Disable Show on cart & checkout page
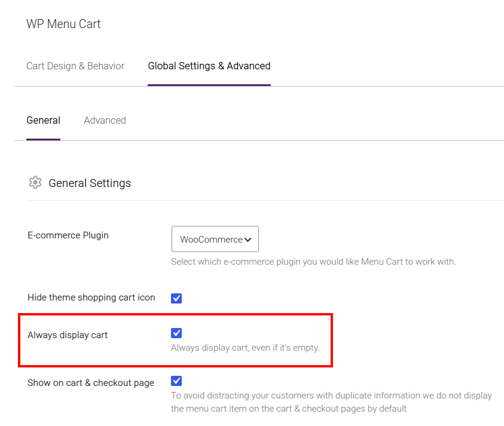 [176, 381]
